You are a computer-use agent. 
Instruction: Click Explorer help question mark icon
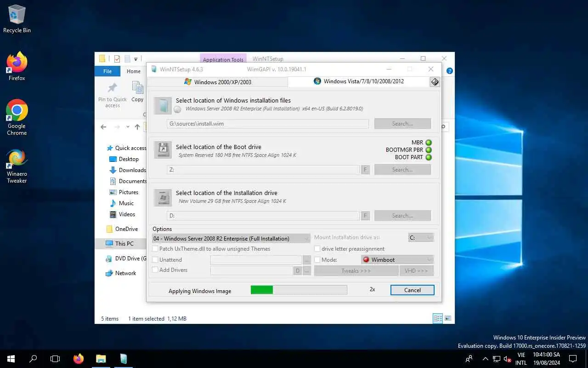click(x=450, y=71)
